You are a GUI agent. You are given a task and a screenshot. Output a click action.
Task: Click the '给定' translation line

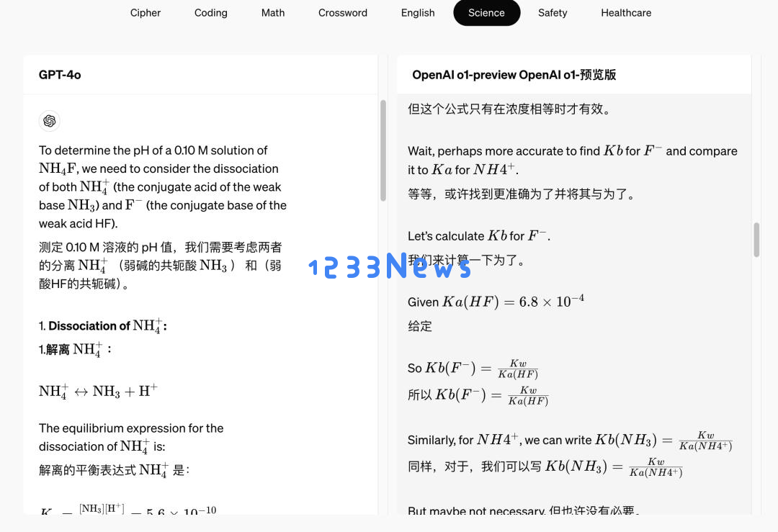tap(420, 326)
